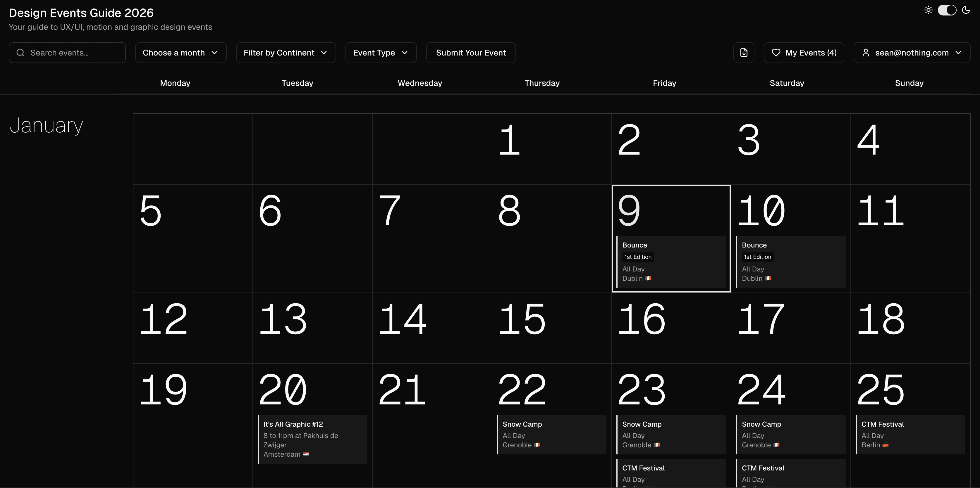Open My Events (4)
This screenshot has width=980, height=488.
click(804, 52)
